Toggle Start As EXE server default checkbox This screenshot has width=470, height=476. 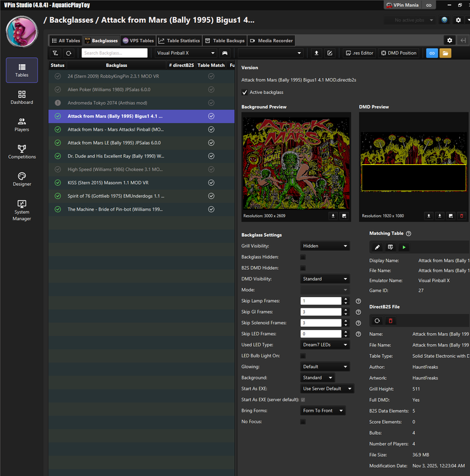[x=303, y=400]
